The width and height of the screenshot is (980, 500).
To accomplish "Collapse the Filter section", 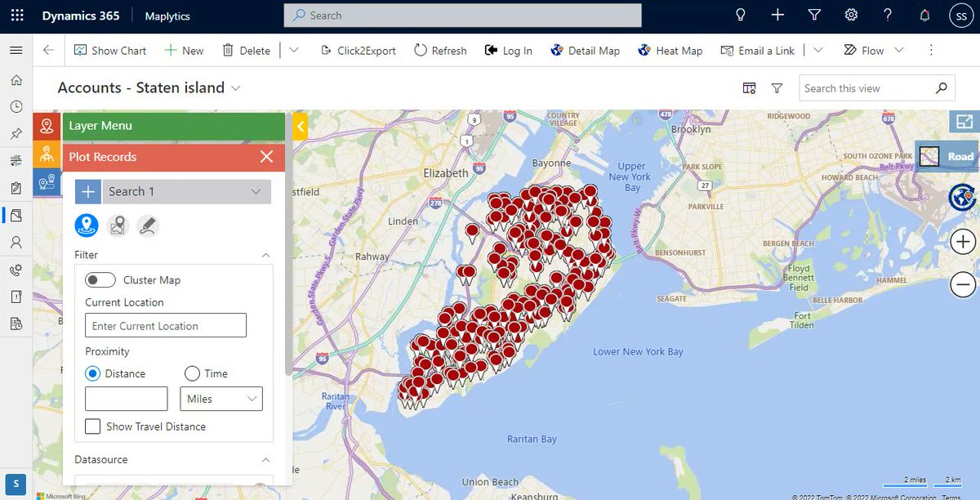I will [266, 254].
